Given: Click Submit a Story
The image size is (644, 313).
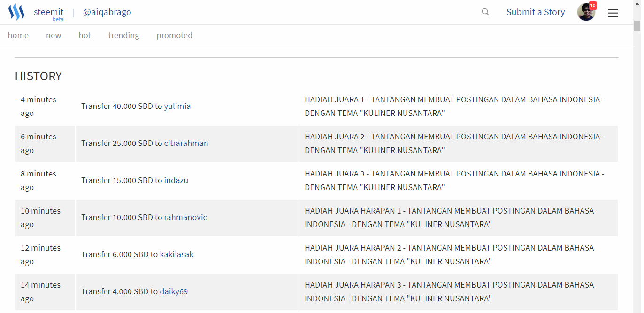Looking at the screenshot, I should (536, 12).
